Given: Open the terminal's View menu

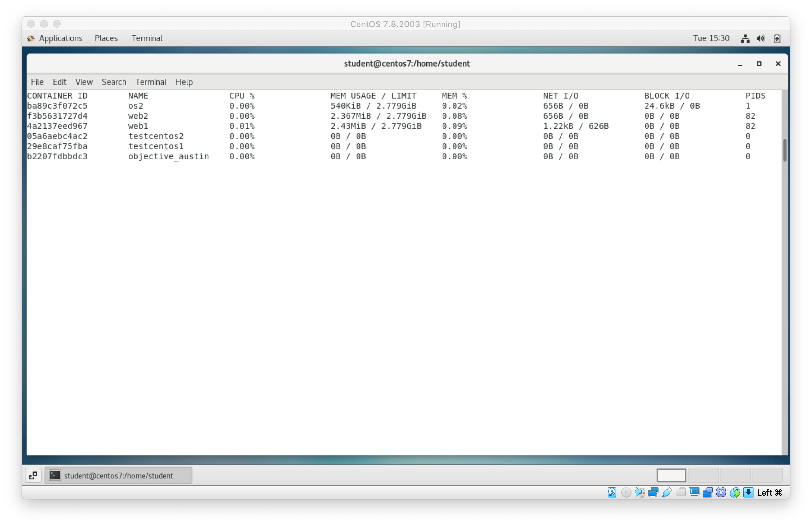Looking at the screenshot, I should pos(84,82).
